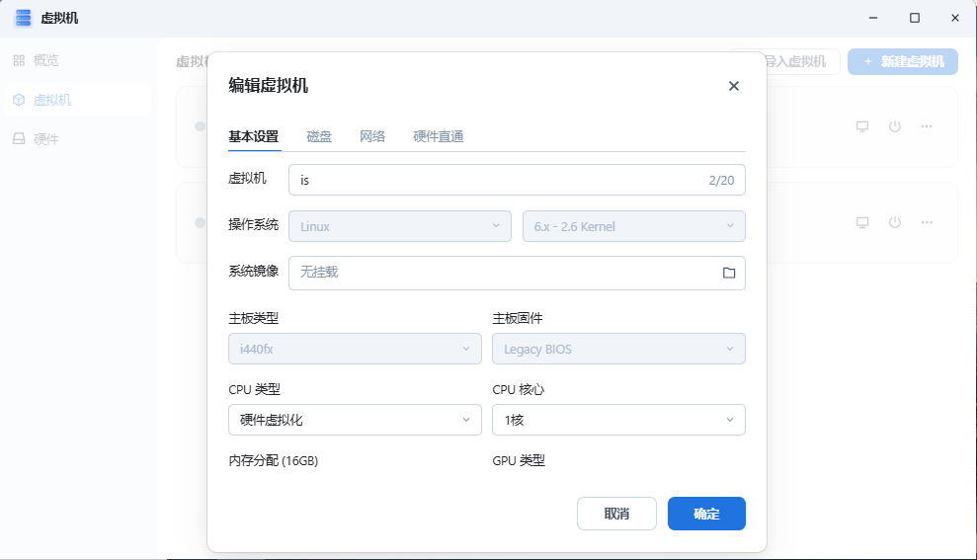Expand the CPU 核心 dropdown showing 1核

(618, 420)
